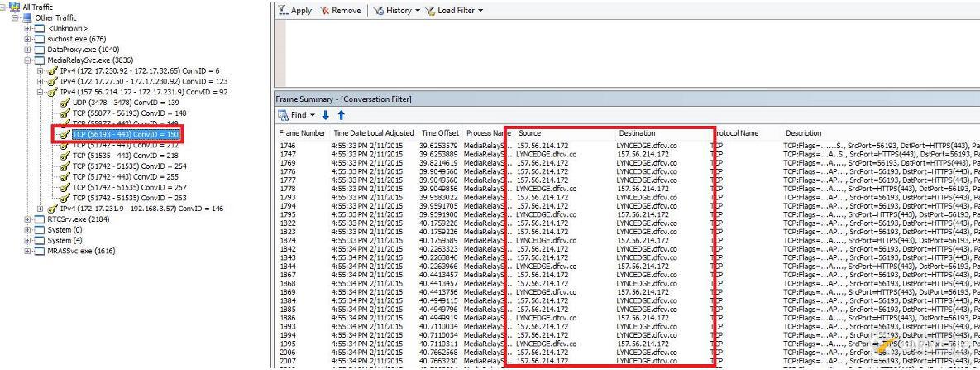Open the Find dropdown in Frame Summary
The image size is (980, 370).
point(296,115)
